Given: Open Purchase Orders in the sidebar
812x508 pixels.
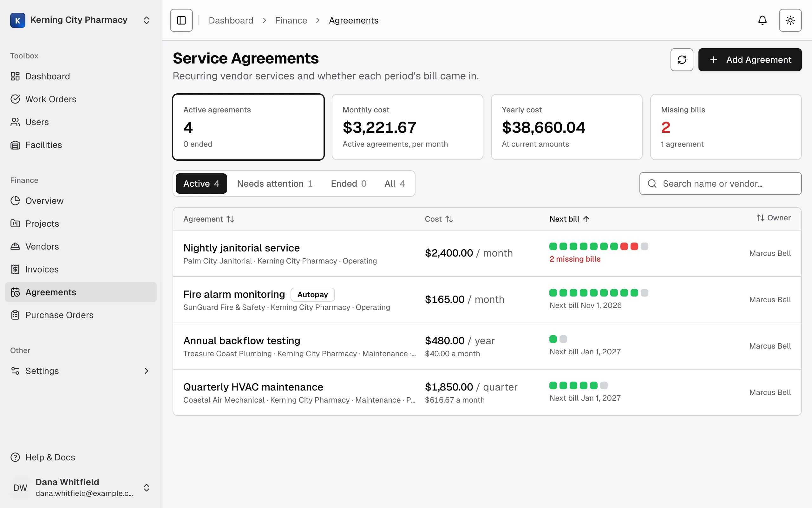Looking at the screenshot, I should pyautogui.click(x=81, y=315).
